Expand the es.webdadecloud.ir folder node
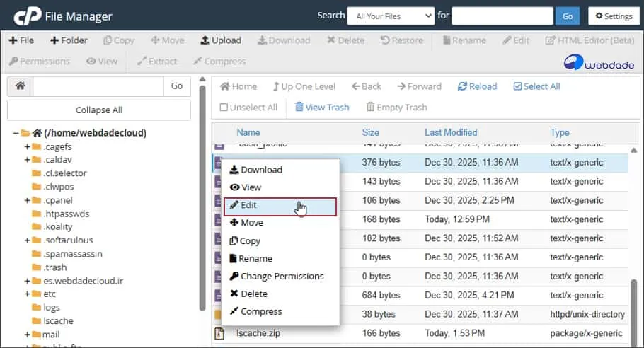 [x=27, y=281]
